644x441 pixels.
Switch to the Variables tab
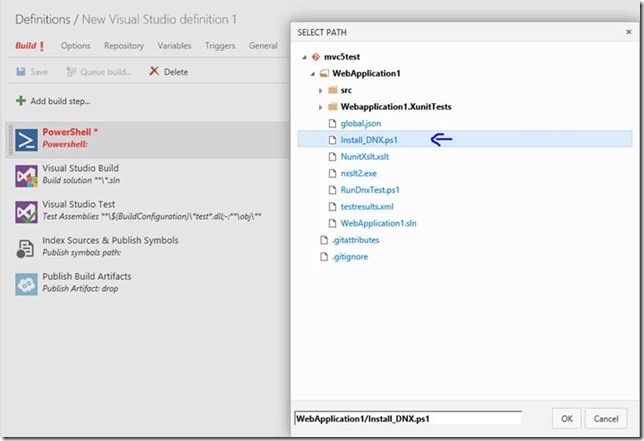pos(174,46)
